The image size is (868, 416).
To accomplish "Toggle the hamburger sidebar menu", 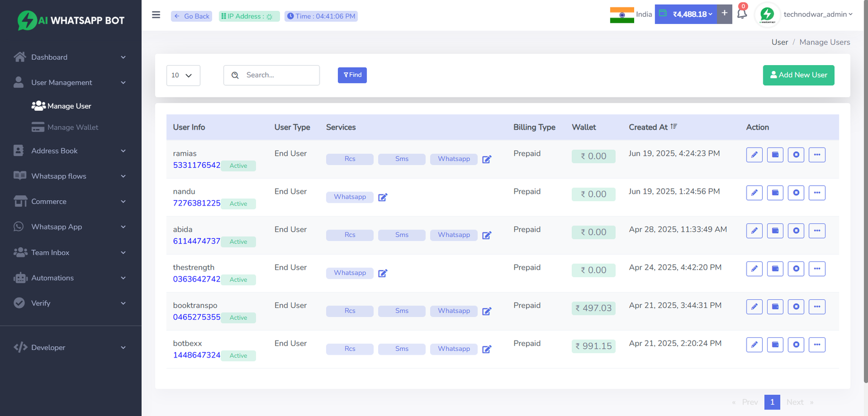I will 156,15.
